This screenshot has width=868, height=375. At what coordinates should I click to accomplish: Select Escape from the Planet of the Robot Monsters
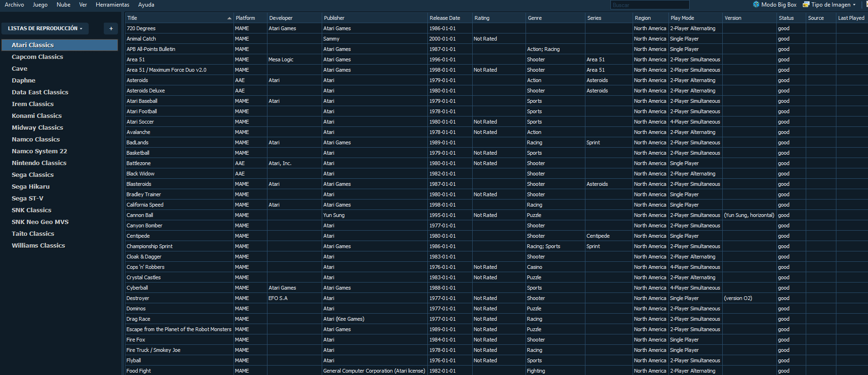click(179, 329)
